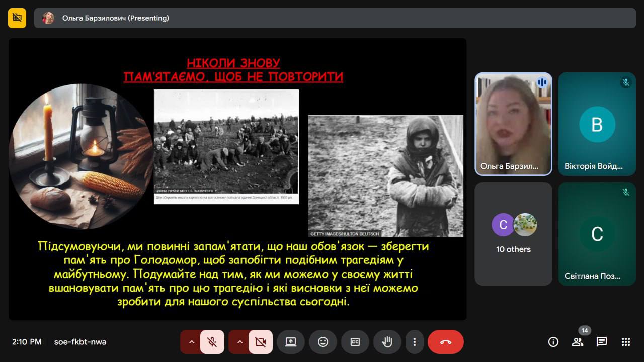
Task: Select Вікторія Войд participant tile
Action: pos(597,124)
